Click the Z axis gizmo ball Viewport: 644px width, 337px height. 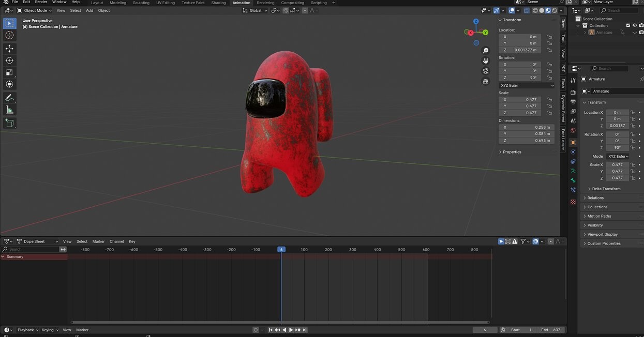[x=476, y=22]
